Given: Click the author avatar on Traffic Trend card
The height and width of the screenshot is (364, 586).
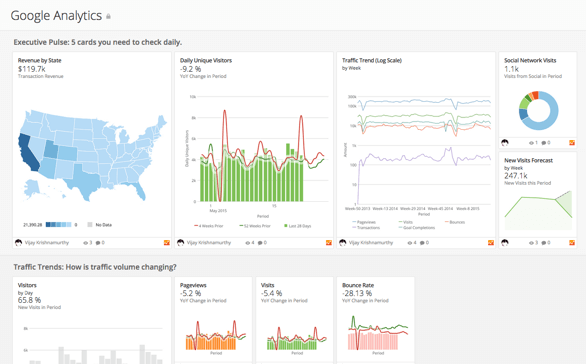Looking at the screenshot, I should pos(343,243).
